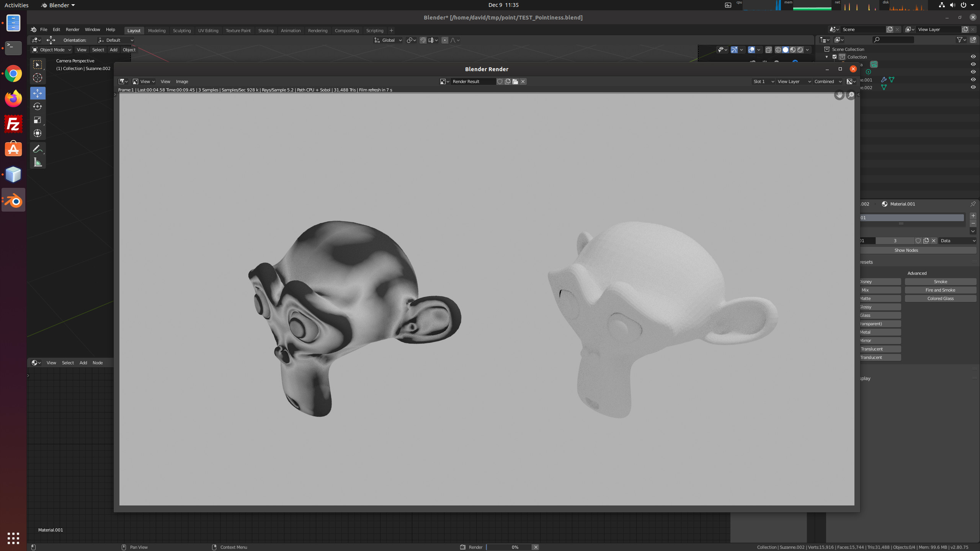The height and width of the screenshot is (551, 980).
Task: Select the 3D Cursor tool
Action: (x=38, y=78)
